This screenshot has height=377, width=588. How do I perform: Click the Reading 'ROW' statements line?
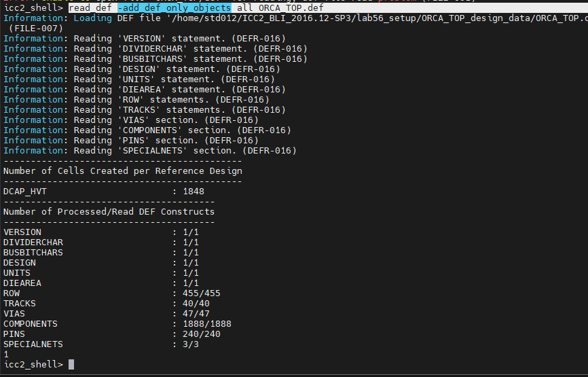point(136,99)
